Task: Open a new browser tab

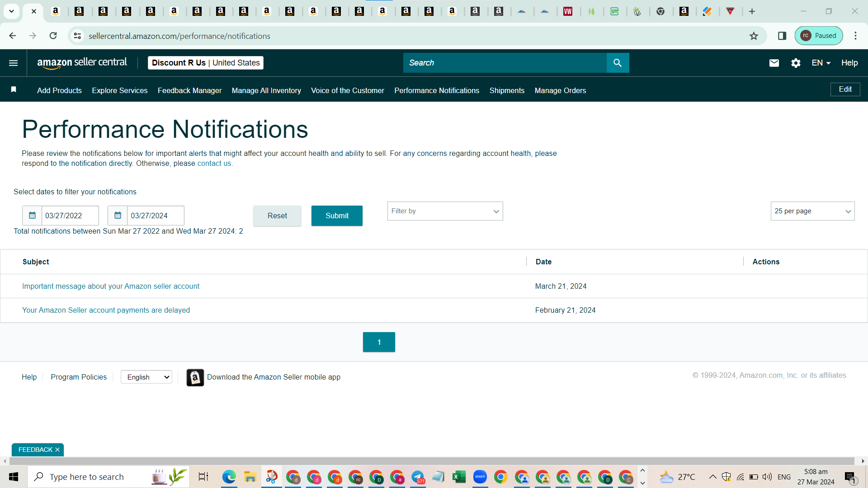Action: coord(752,11)
